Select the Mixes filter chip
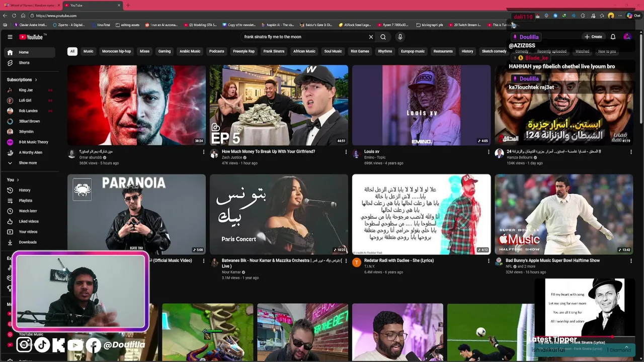The height and width of the screenshot is (362, 644). [x=145, y=51]
